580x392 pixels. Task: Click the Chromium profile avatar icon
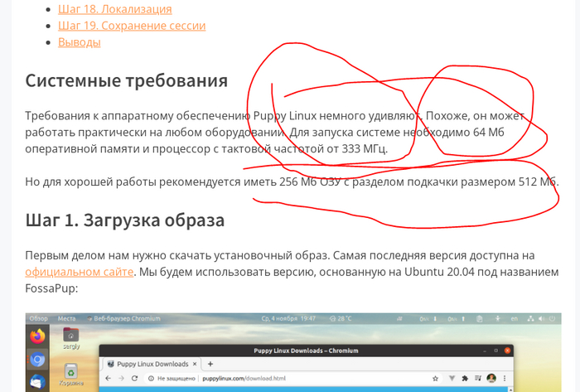[x=491, y=379]
